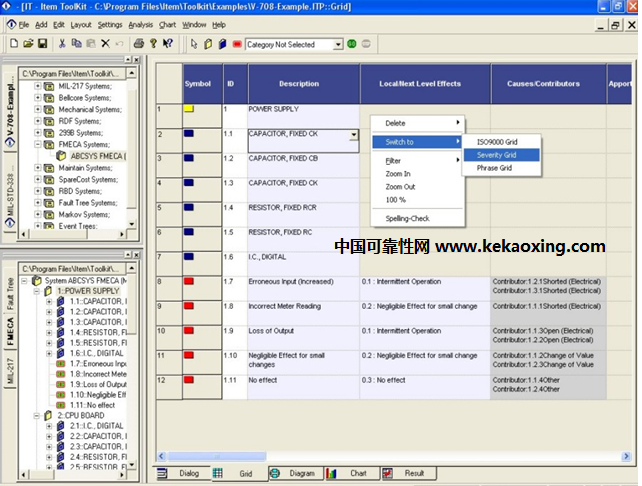Select the ABCSYS FMECA project tree item
Image resolution: width=642 pixels, height=486 pixels.
point(98,156)
